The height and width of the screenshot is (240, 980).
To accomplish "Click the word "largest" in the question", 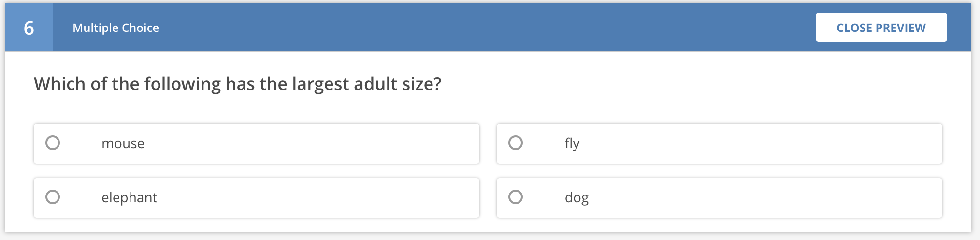I will coord(320,84).
